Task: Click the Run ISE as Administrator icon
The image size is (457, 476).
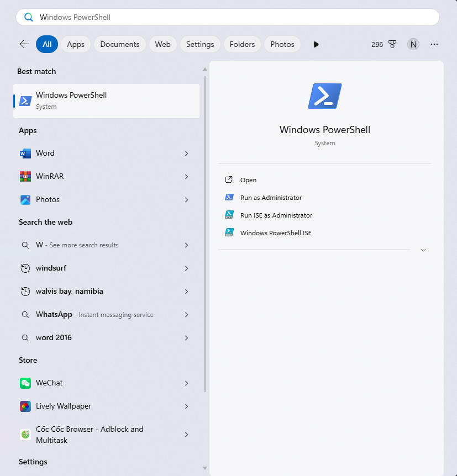Action: click(x=229, y=215)
